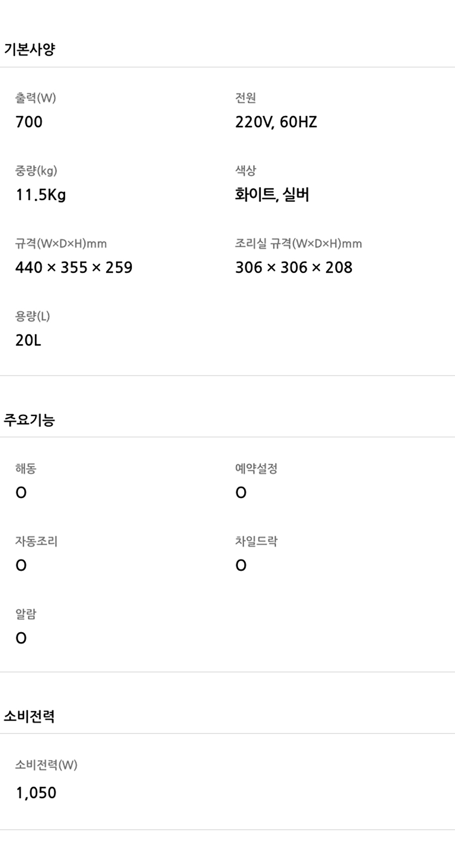455x868 pixels.
Task: Click the 기본사양 section heading
Action: 29,50
